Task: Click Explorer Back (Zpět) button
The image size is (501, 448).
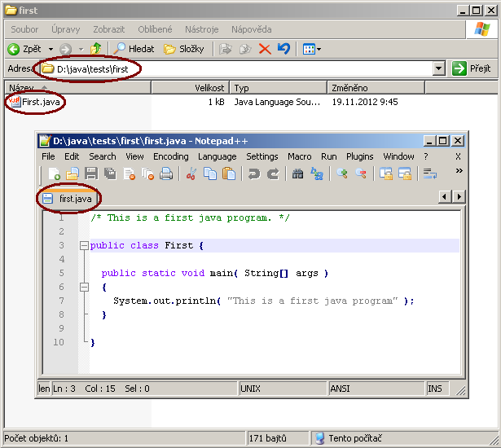Action: 24,49
